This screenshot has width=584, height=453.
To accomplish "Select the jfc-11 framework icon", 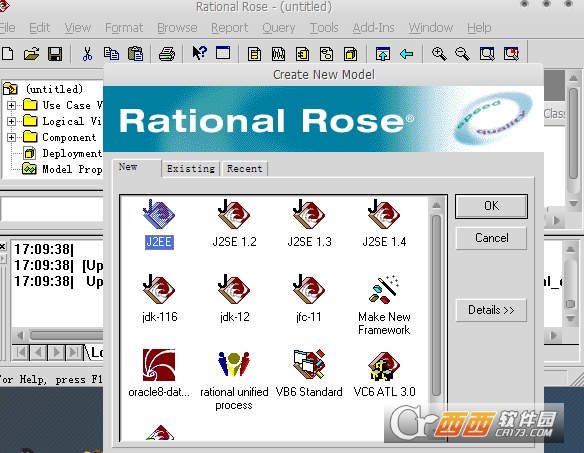I will pyautogui.click(x=309, y=290).
